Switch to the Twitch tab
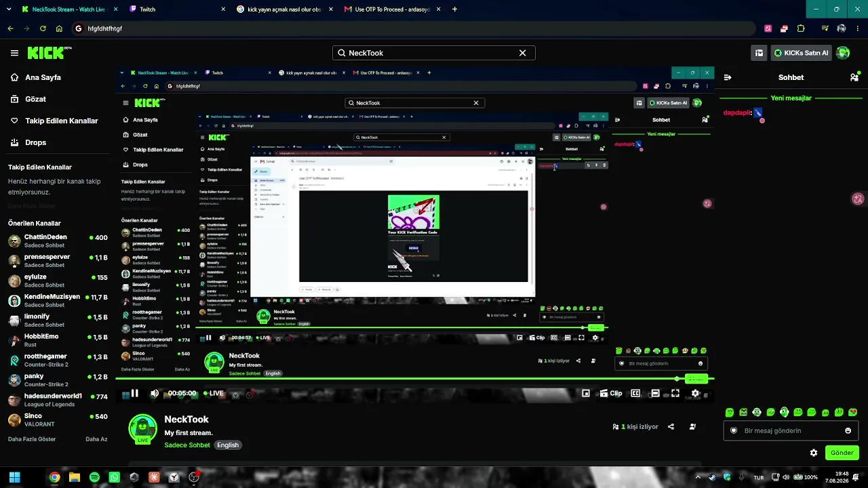This screenshot has width=868, height=488. click(176, 9)
